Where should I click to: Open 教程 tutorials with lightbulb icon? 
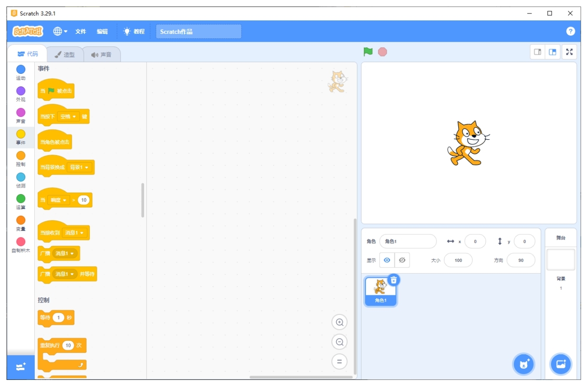[134, 31]
